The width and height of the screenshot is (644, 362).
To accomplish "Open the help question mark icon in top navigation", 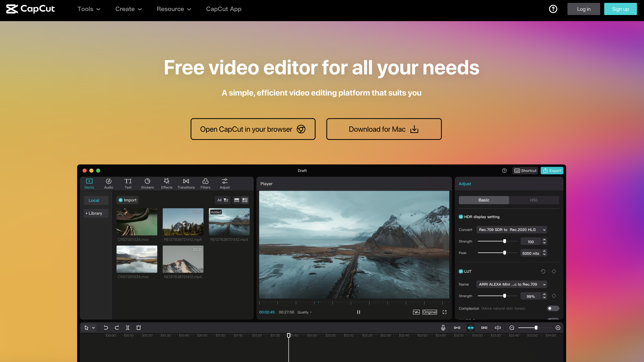I will (553, 9).
